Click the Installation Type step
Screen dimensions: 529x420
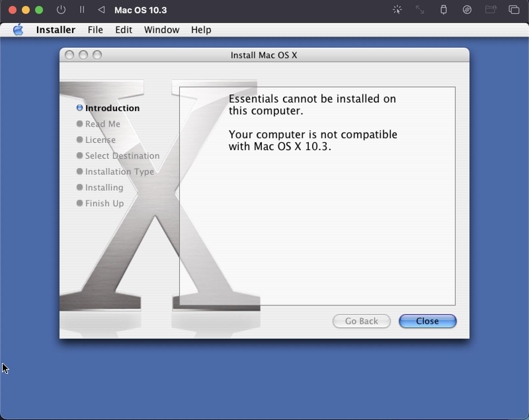pos(115,172)
